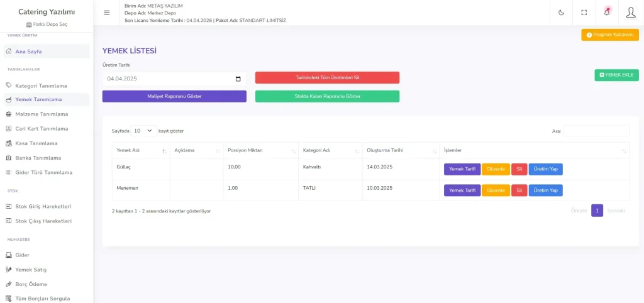644x303 pixels.
Task: Click the Farklı Depo Seç link
Action: pos(47,25)
